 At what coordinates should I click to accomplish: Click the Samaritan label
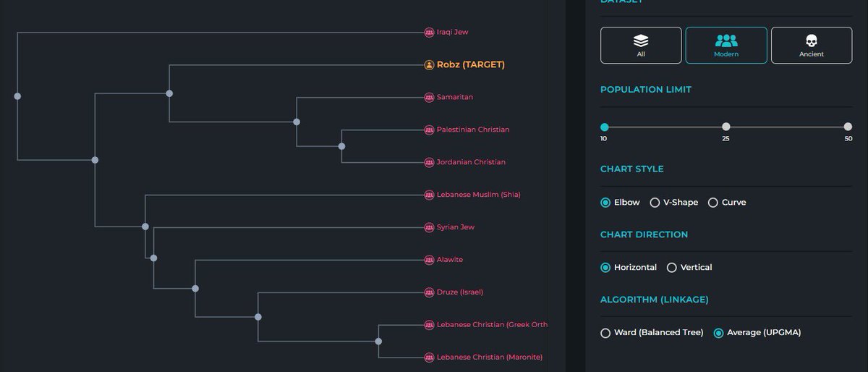455,97
